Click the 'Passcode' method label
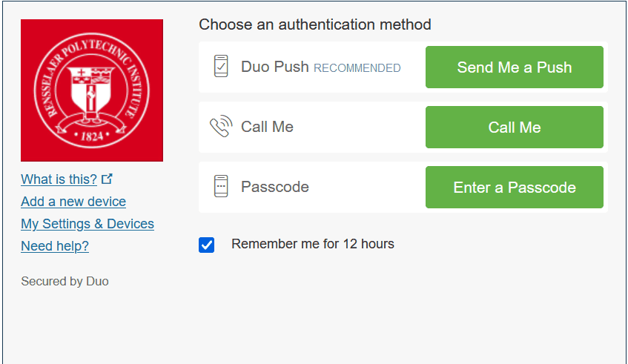 point(274,187)
